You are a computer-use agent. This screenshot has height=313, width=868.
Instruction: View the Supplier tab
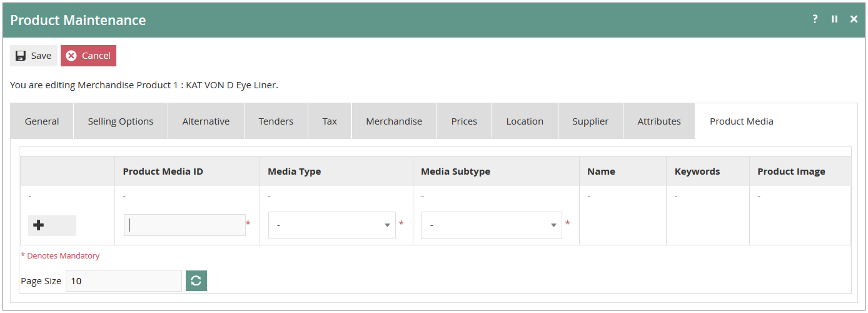coord(590,121)
